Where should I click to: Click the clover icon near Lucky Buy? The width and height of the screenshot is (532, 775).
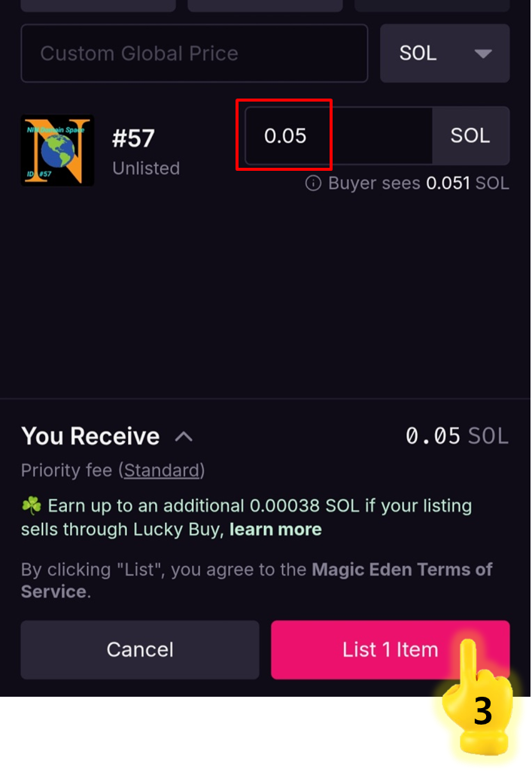(31, 506)
